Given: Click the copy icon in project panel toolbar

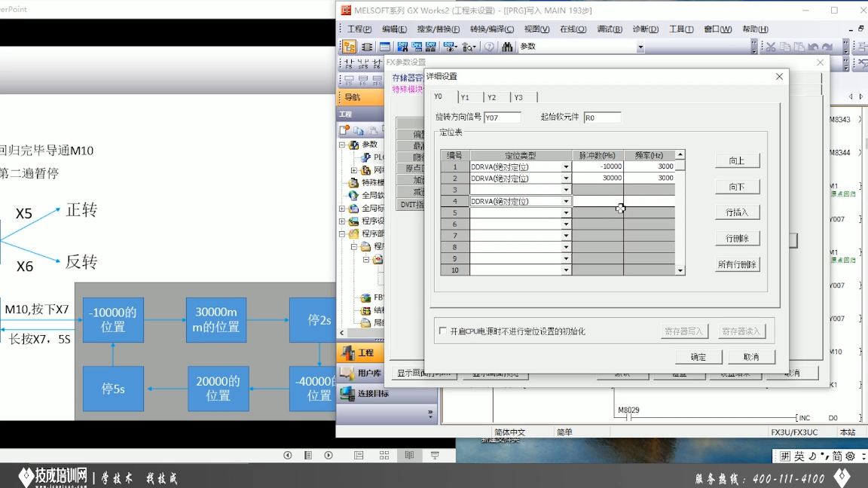Looking at the screenshot, I should [358, 130].
